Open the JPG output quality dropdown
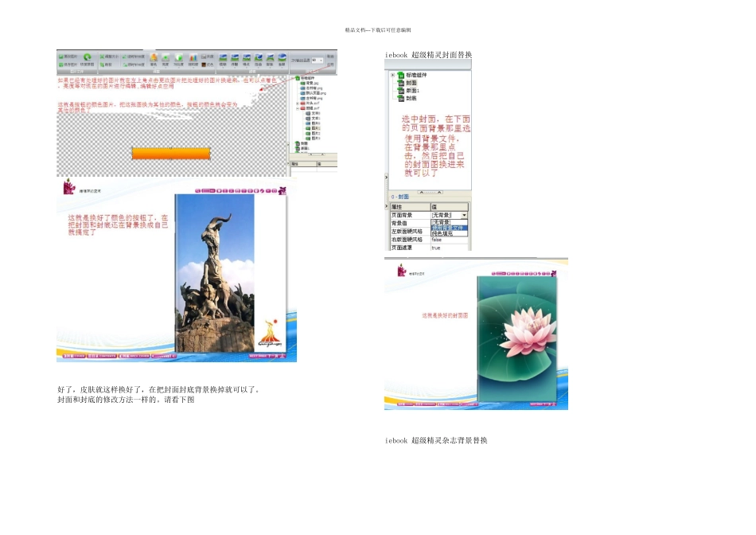756x535 pixels. pos(321,61)
